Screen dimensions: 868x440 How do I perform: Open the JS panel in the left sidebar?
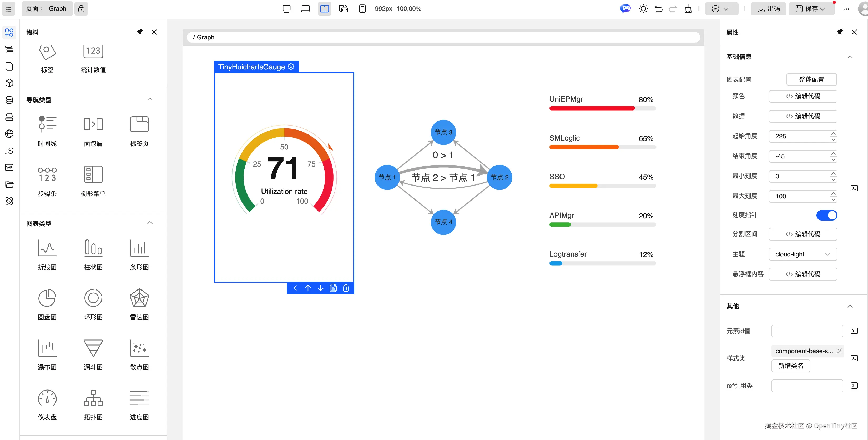9,150
